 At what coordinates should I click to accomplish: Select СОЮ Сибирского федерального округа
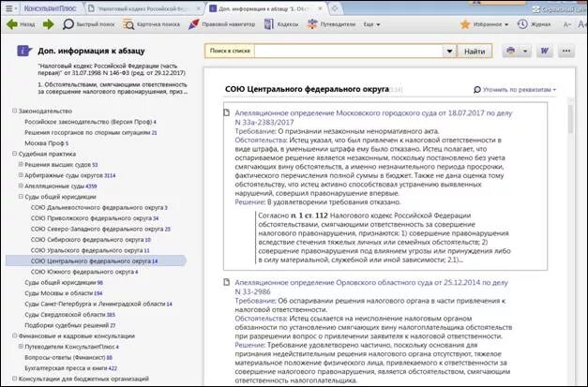point(91,239)
